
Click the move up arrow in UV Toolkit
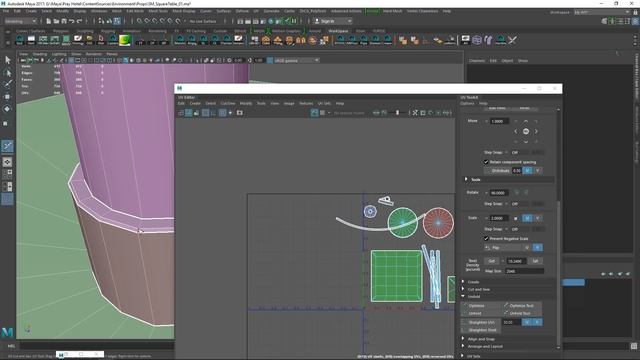pyautogui.click(x=526, y=122)
